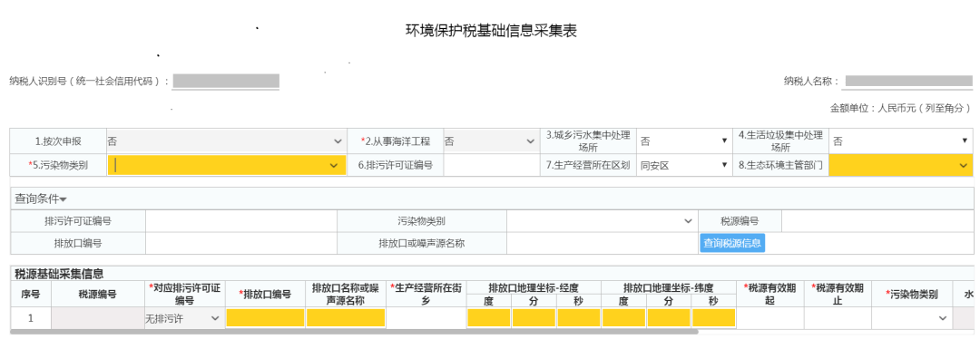The image size is (980, 339).
Task: Select 生产经营所在区划 dropdown showing 同安区
Action: click(684, 166)
